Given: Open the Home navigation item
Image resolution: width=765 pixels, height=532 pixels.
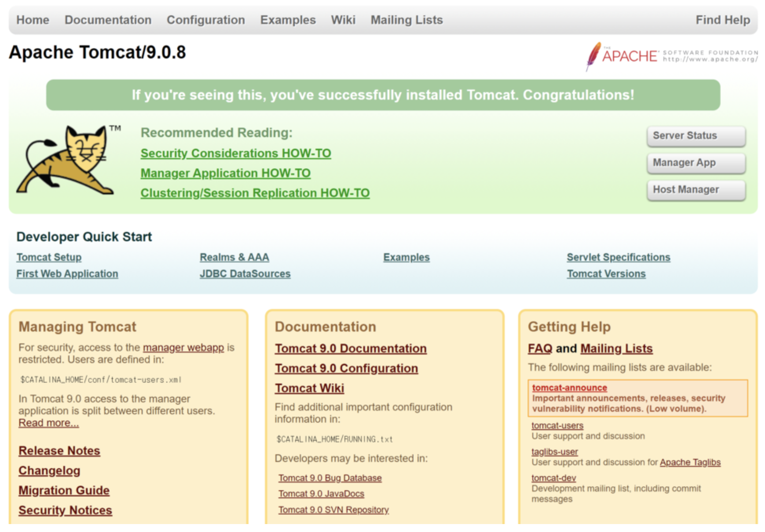Looking at the screenshot, I should pos(33,20).
